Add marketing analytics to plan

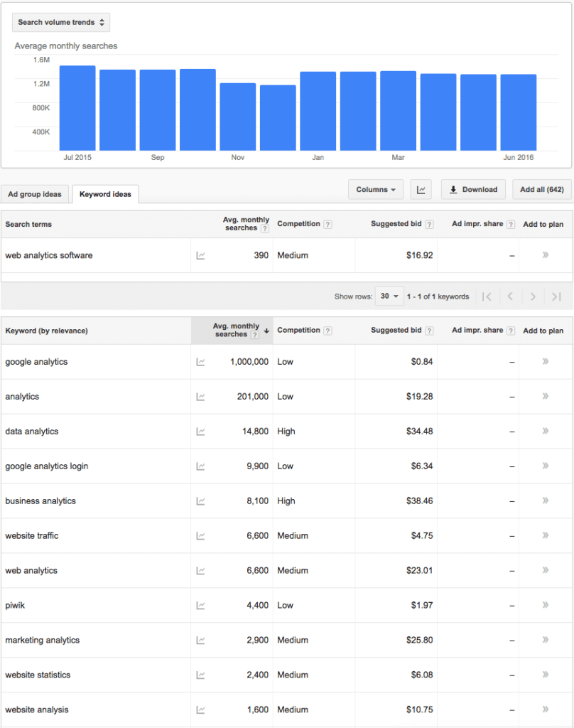coord(546,640)
